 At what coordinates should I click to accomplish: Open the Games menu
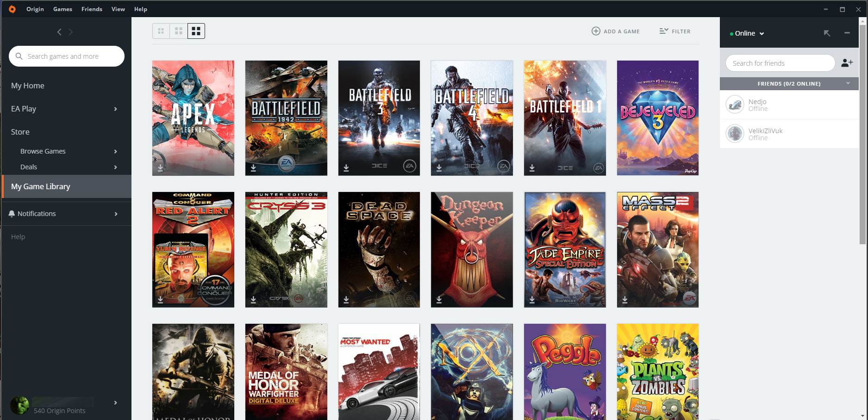[62, 9]
